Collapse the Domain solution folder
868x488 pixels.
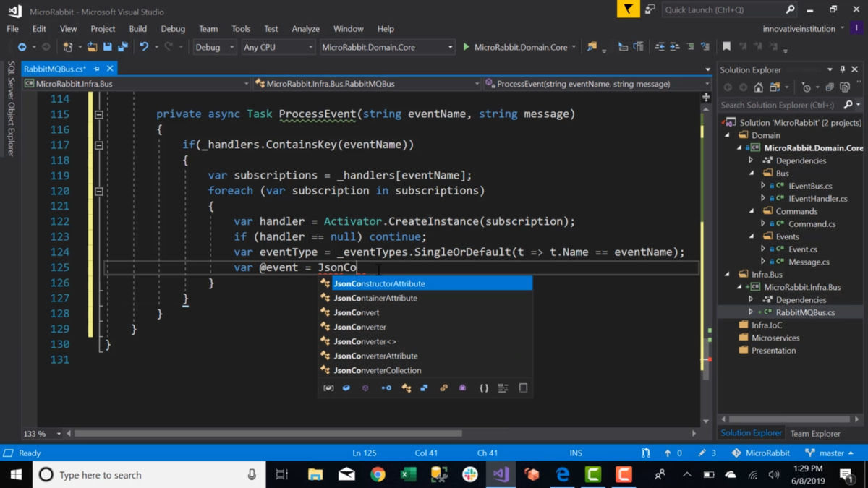(x=728, y=135)
